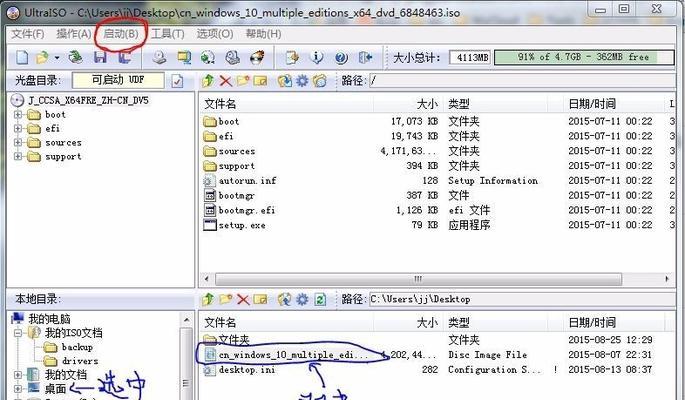Expand the support folder in image tree

coord(18,156)
